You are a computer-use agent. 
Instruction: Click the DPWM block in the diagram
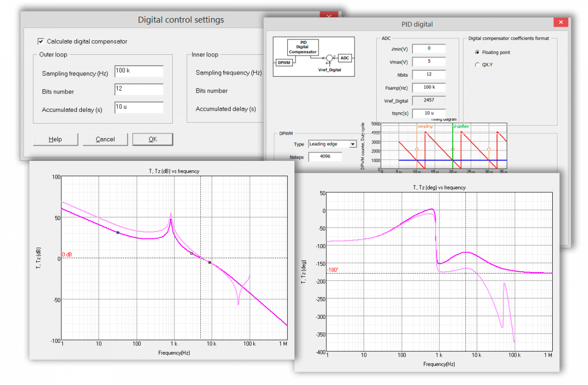coord(285,63)
